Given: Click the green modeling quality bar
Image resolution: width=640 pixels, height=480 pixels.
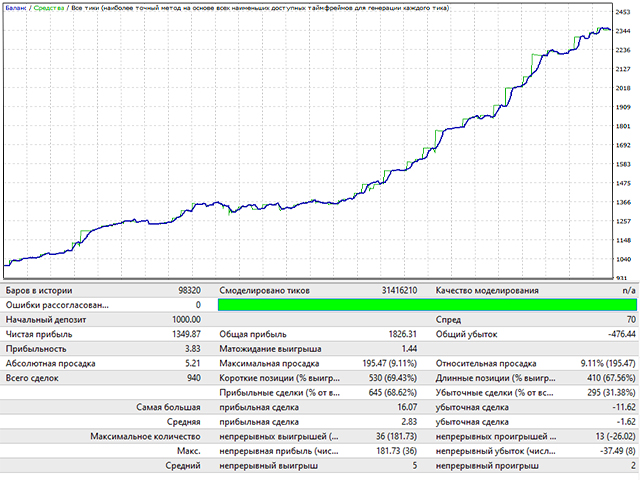Looking at the screenshot, I should coord(427,305).
